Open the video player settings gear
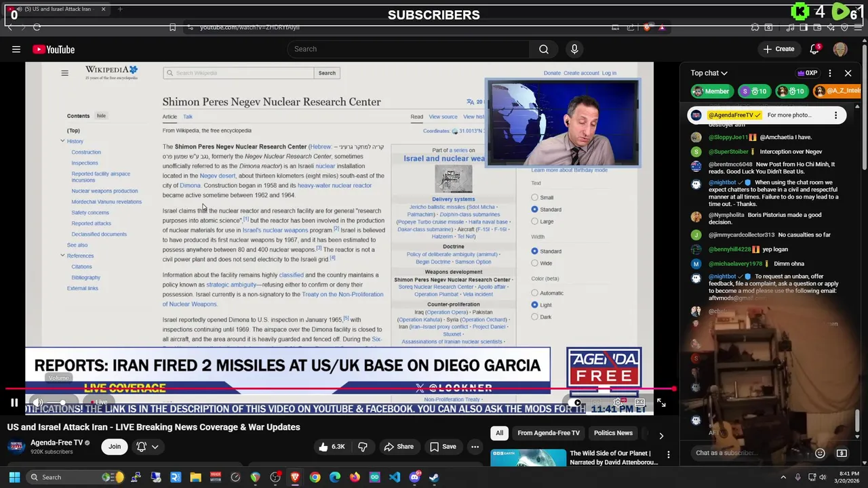 tap(618, 403)
